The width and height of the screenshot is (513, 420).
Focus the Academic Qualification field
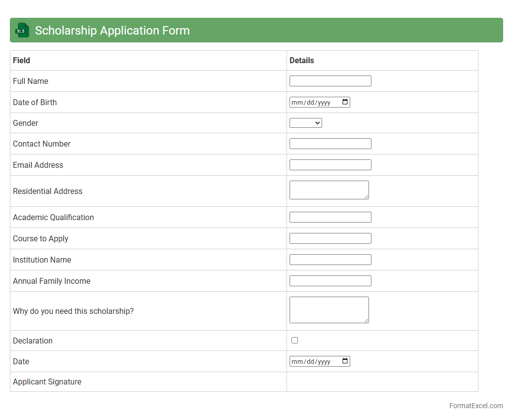330,217
